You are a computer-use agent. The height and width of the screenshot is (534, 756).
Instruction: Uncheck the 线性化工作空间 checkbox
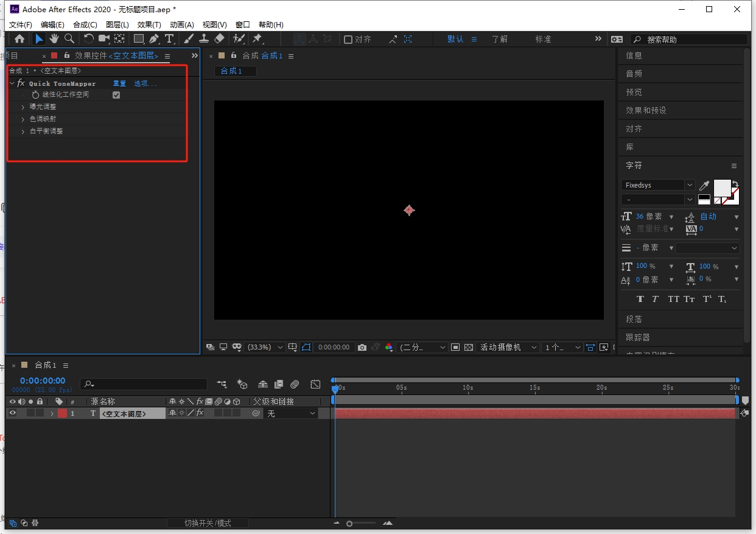(x=116, y=95)
